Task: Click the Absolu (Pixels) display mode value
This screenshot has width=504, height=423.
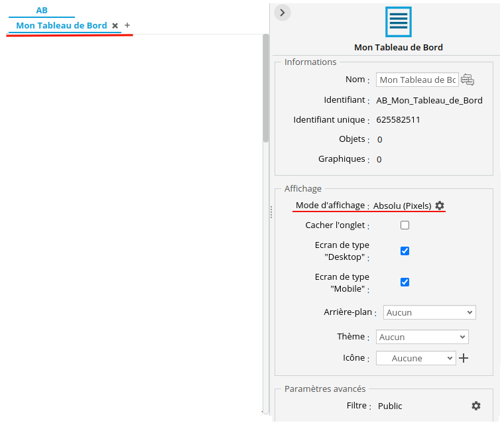Action: 402,206
